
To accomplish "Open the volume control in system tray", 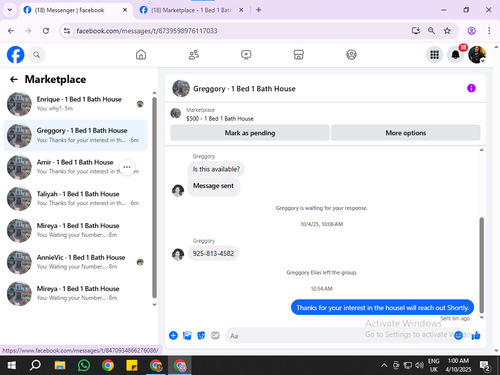I will coord(419,366).
